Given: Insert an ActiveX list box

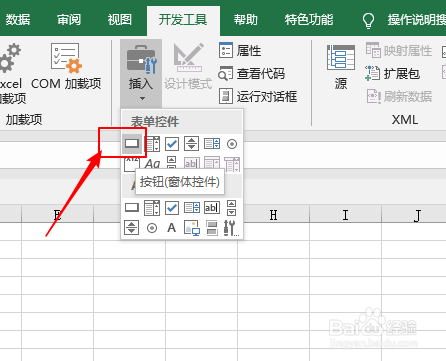Looking at the screenshot, I should coord(192,208).
